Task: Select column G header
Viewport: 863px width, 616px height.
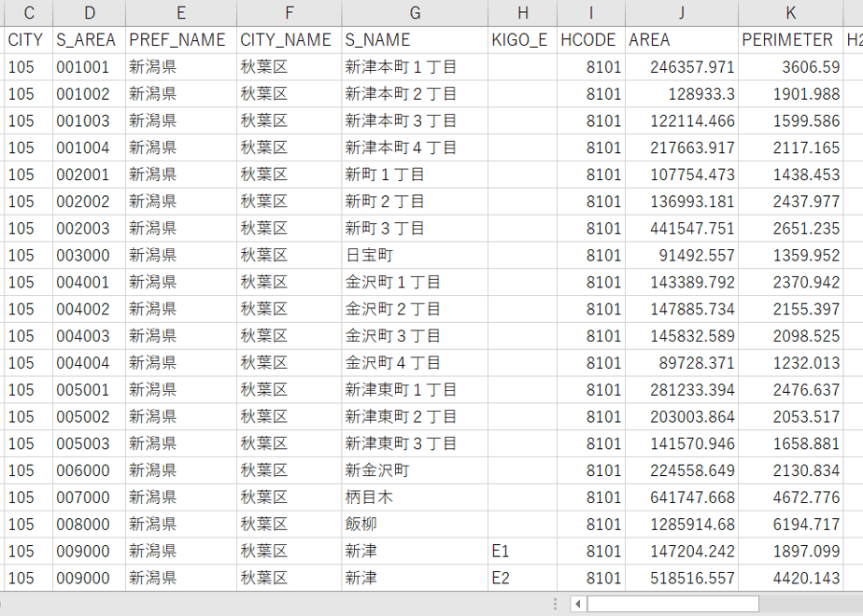Action: (x=415, y=13)
